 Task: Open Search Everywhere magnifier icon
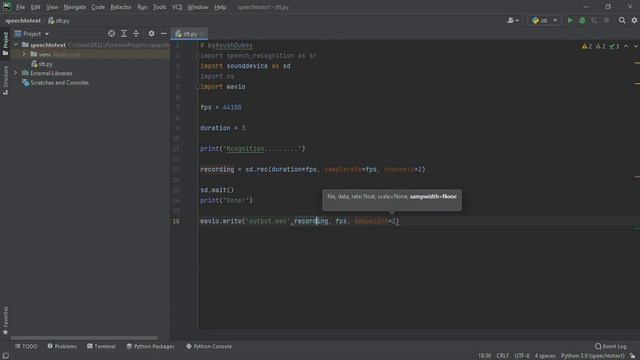(x=622, y=20)
